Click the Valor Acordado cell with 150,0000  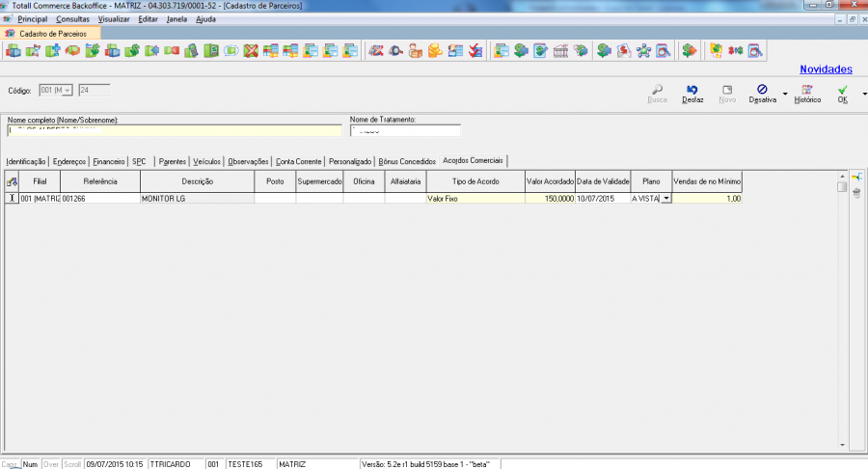tap(550, 198)
